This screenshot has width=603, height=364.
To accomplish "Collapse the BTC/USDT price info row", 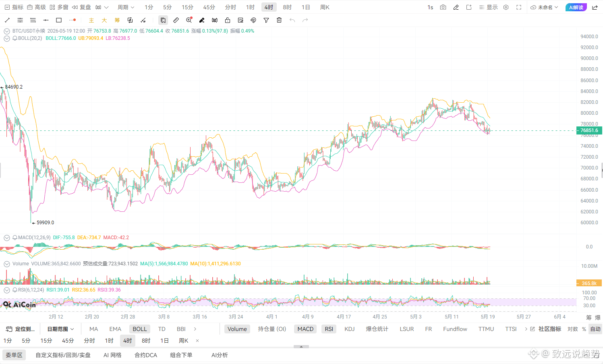I will point(7,31).
